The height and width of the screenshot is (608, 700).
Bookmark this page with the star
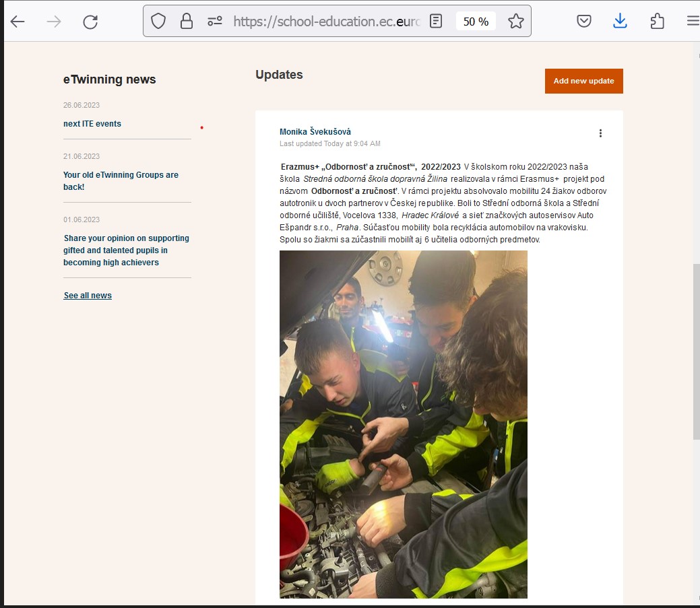coord(515,21)
